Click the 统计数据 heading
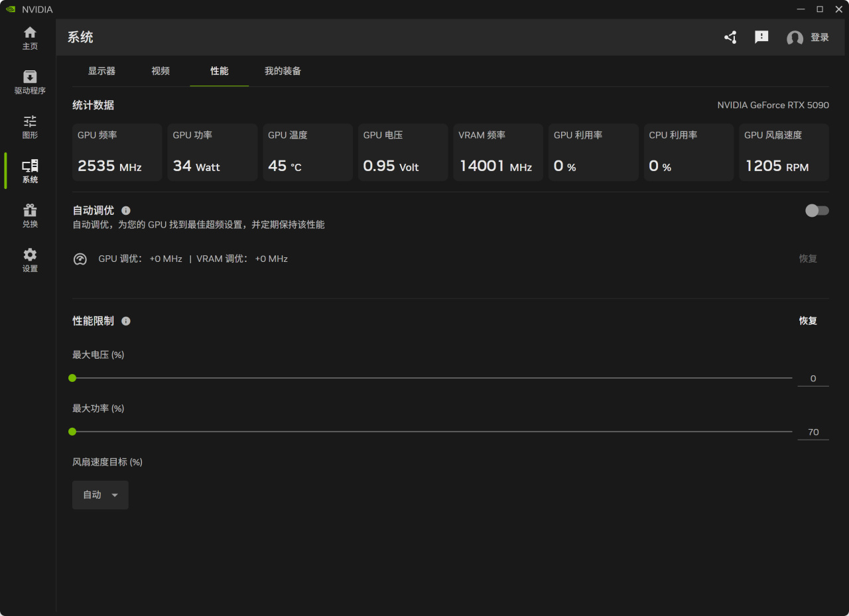The height and width of the screenshot is (616, 849). [93, 105]
